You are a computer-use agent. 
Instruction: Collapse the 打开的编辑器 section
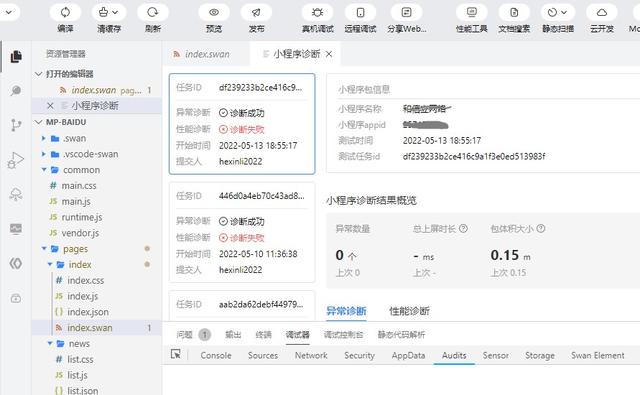pyautogui.click(x=39, y=74)
